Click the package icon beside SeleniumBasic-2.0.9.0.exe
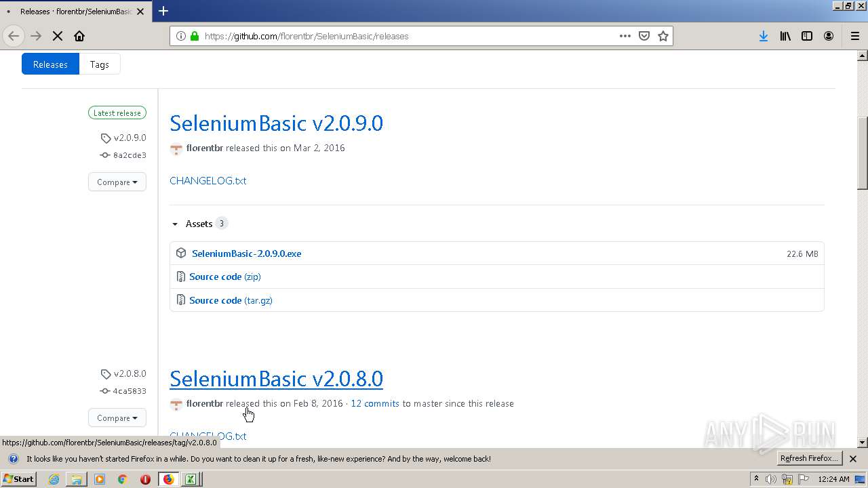The image size is (868, 488). pos(181,253)
